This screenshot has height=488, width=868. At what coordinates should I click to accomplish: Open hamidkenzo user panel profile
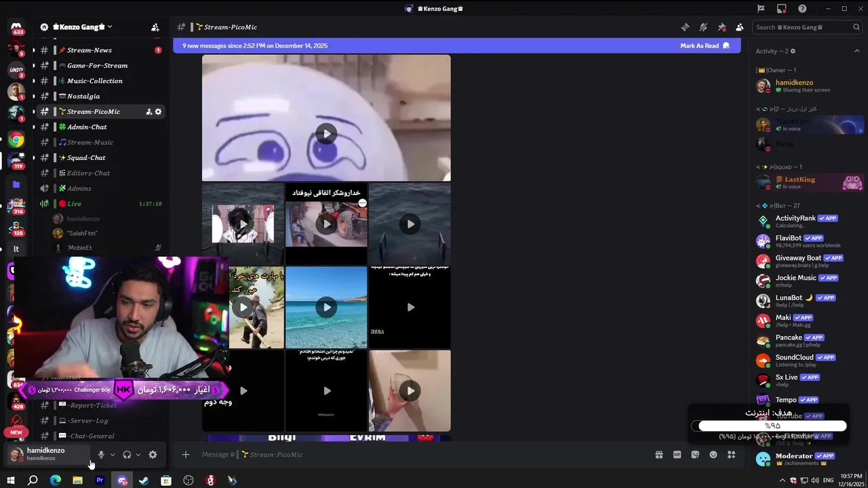coord(47,454)
